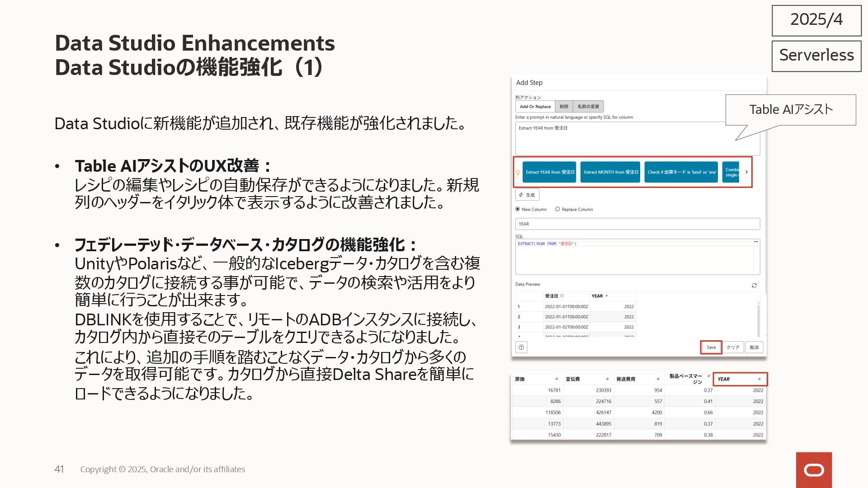Click the italic YEAR column header
Viewport: 868px width, 488px height.
(724, 379)
